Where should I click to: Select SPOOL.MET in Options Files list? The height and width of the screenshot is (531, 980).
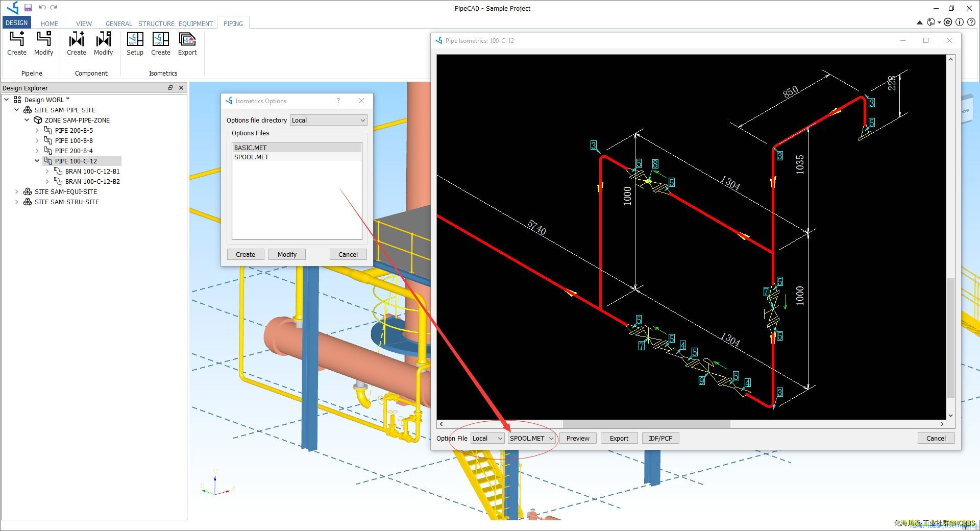[297, 157]
